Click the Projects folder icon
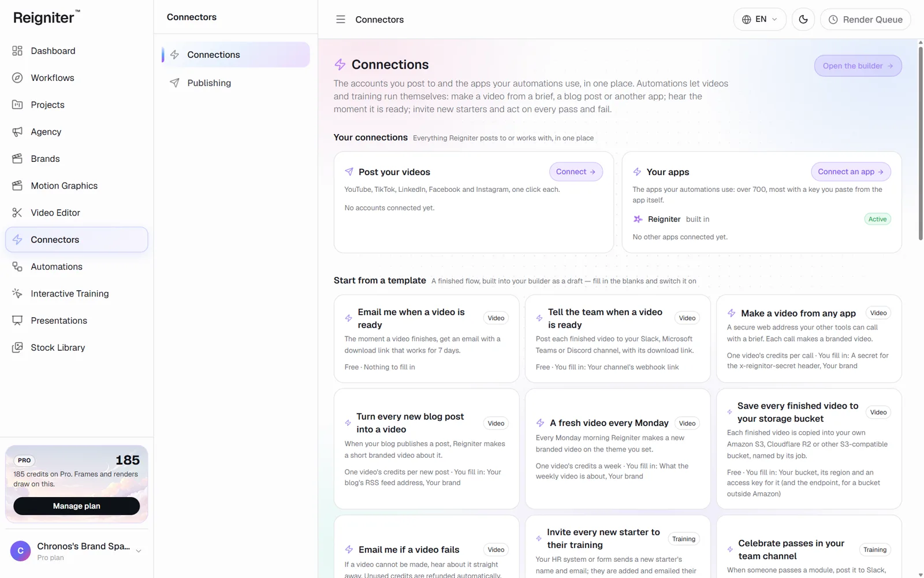Viewport: 924px width, 578px height. click(x=17, y=105)
